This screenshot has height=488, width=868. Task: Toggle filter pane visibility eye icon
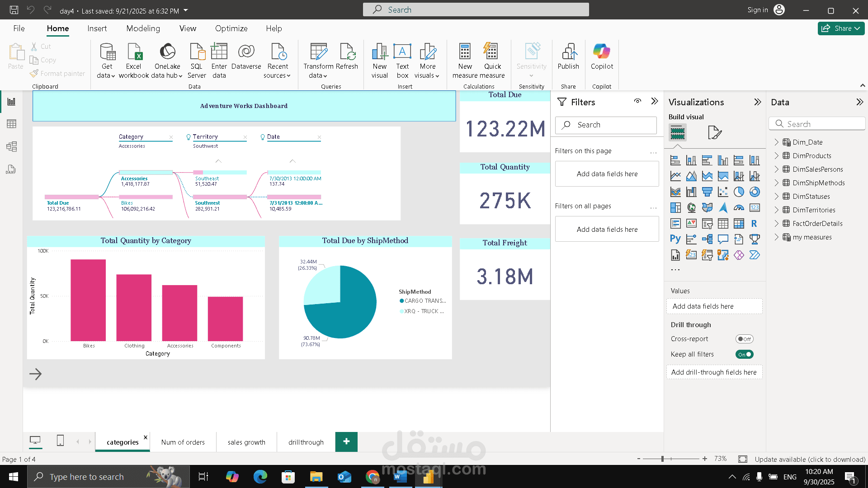coord(637,101)
